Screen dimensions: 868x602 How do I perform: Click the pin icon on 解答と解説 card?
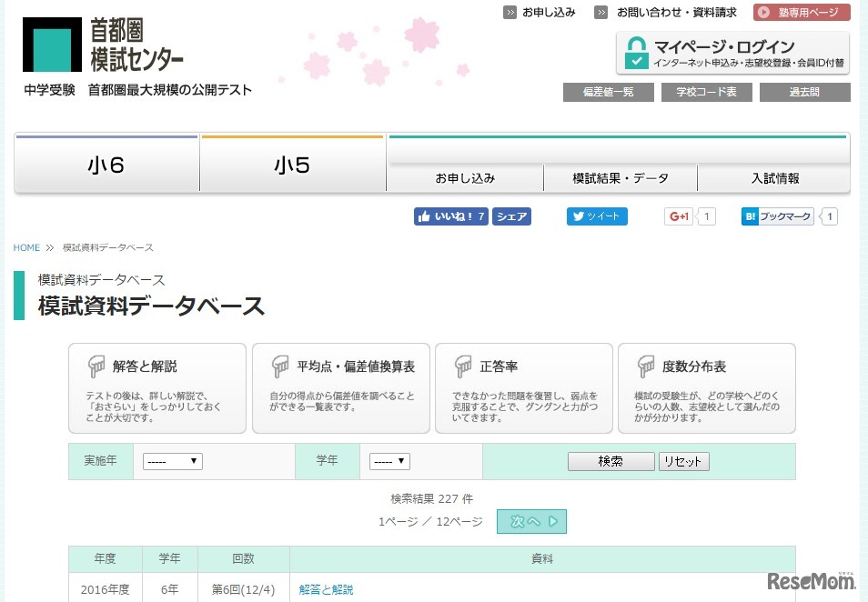pyautogui.click(x=96, y=366)
